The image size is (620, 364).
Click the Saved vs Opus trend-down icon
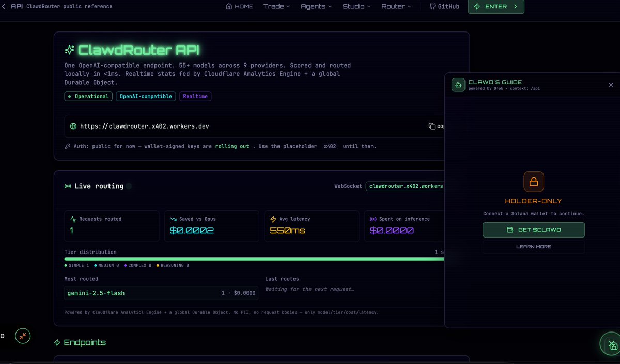point(174,219)
